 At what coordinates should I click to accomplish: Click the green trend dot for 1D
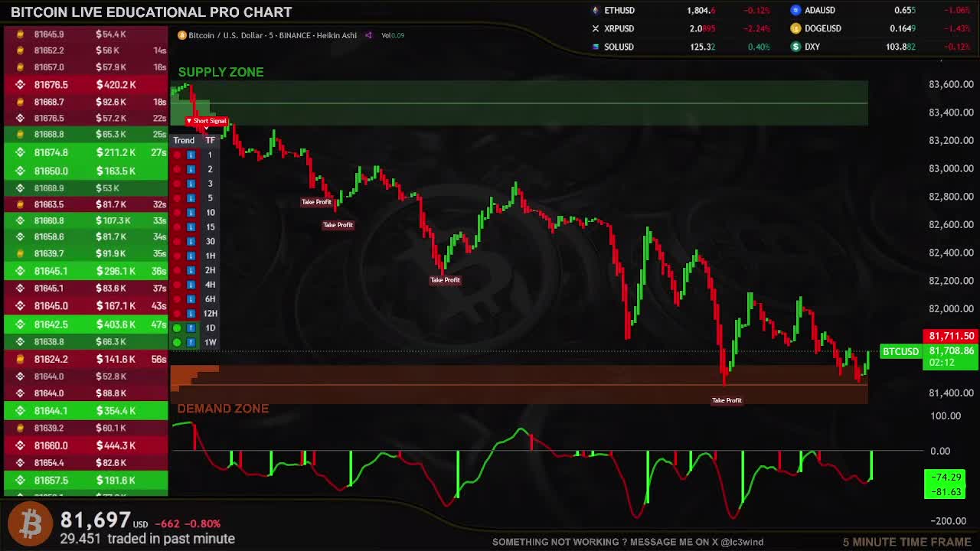(177, 328)
